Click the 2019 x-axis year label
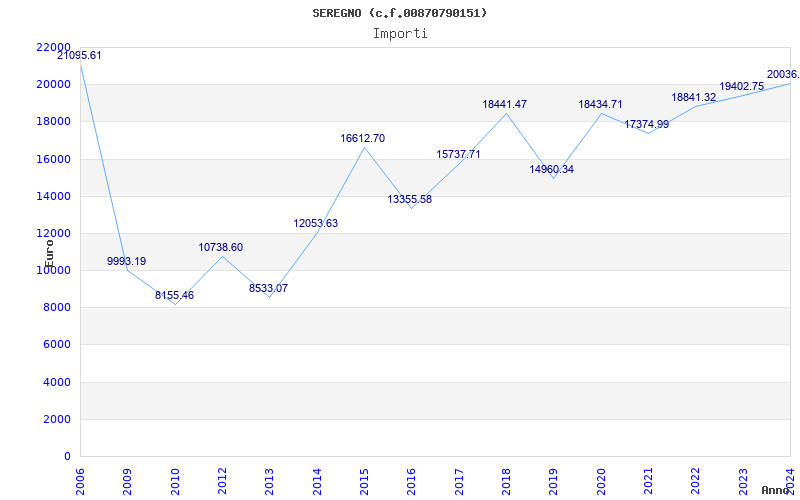Image resolution: width=800 pixels, height=500 pixels. (x=554, y=481)
